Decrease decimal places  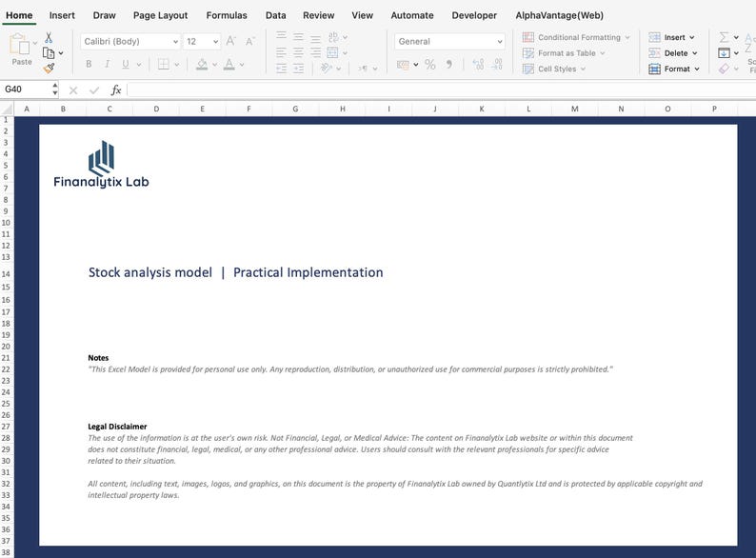point(497,64)
